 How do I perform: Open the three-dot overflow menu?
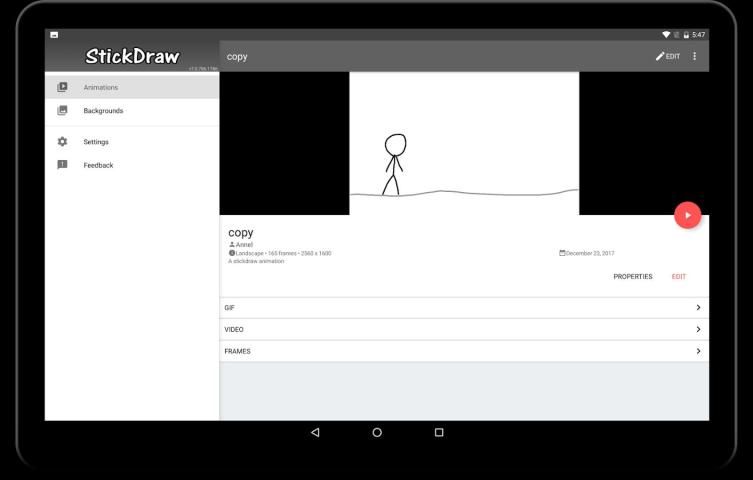tap(695, 56)
